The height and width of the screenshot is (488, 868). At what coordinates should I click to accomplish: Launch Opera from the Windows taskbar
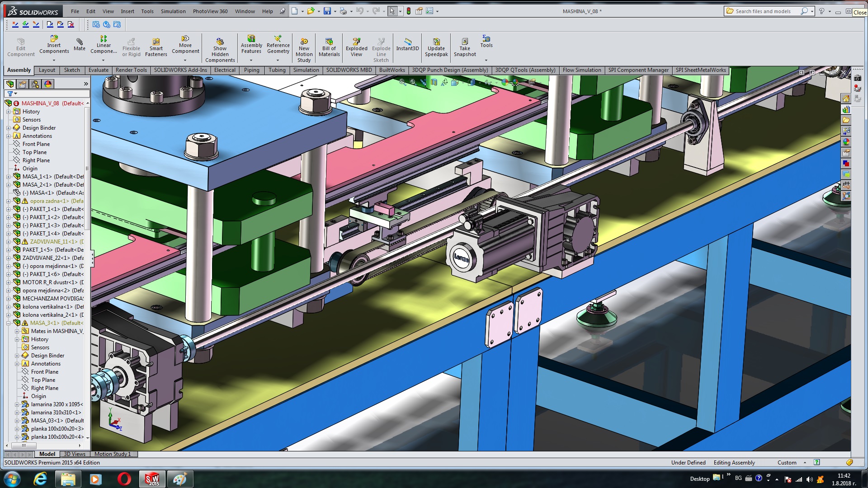(x=124, y=479)
